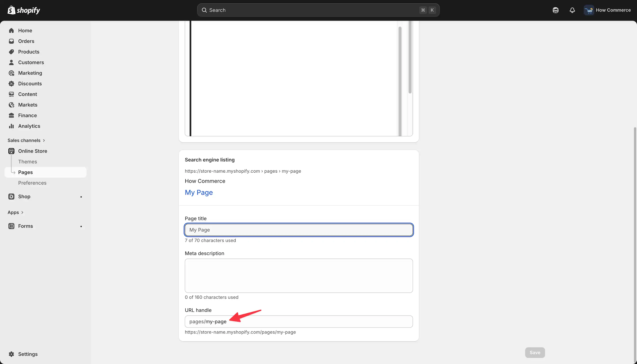Click the Forms app label
The image size is (637, 364).
tap(25, 226)
